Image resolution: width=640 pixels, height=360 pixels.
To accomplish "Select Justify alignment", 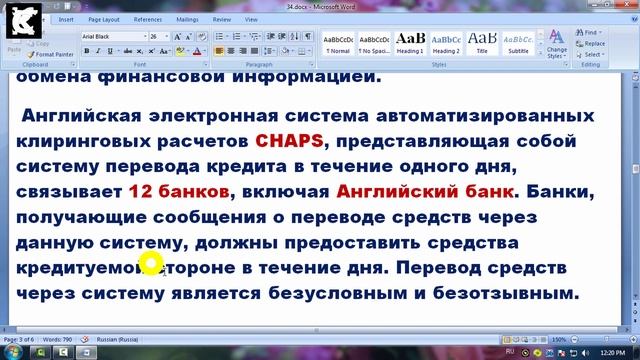I will [255, 51].
